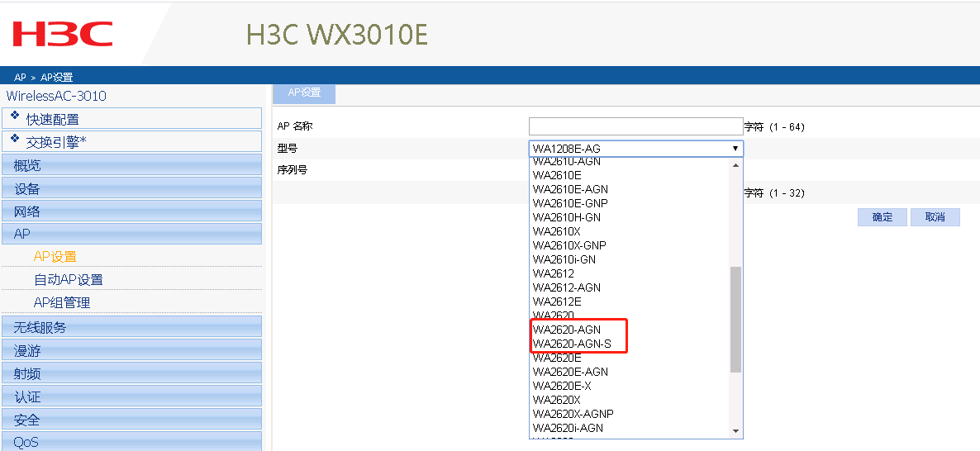The image size is (980, 451).
Task: Click the AP 名称 input field
Action: pyautogui.click(x=635, y=126)
